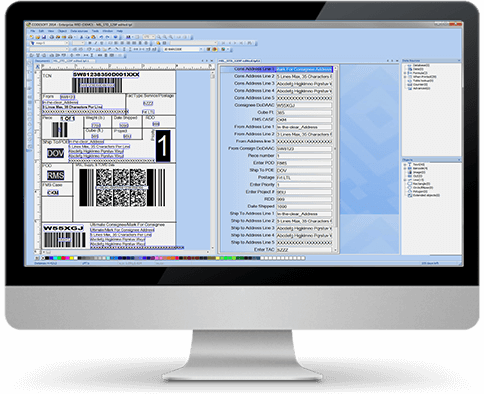Select the 2D barcode object on label

pos(122,188)
